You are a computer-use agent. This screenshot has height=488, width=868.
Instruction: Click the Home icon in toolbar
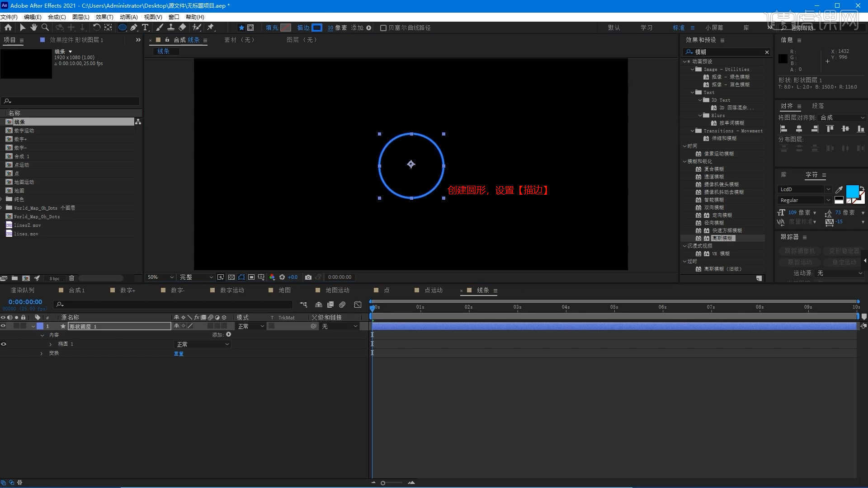(x=8, y=28)
